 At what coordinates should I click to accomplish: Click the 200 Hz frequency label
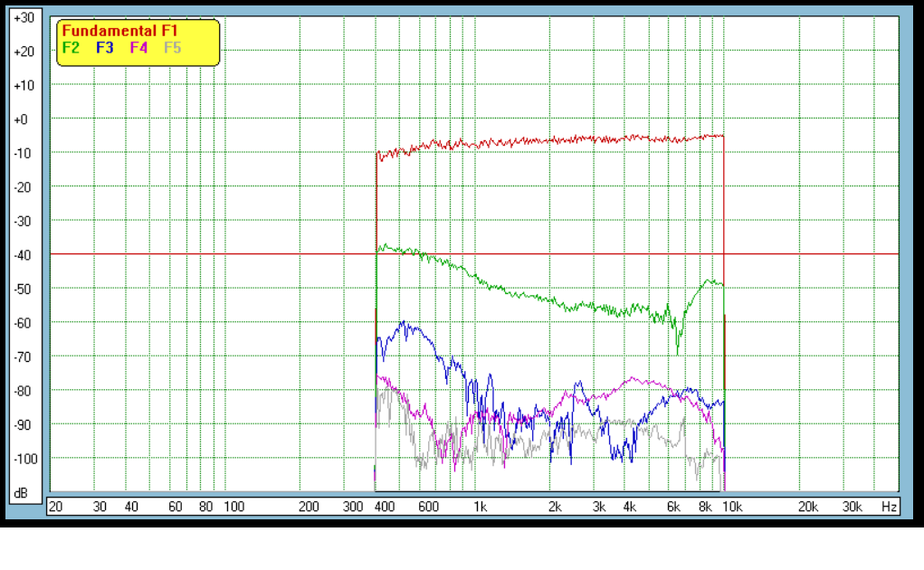click(x=309, y=507)
